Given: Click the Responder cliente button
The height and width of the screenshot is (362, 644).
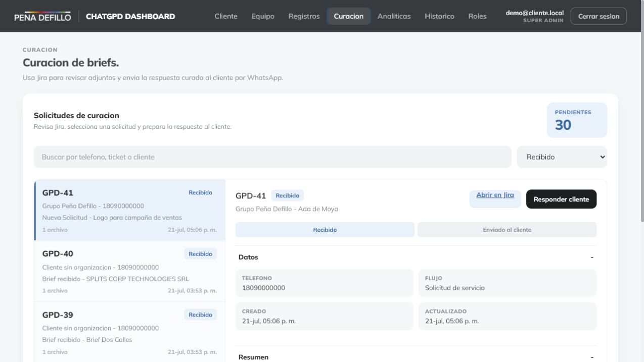Looking at the screenshot, I should click(x=561, y=199).
